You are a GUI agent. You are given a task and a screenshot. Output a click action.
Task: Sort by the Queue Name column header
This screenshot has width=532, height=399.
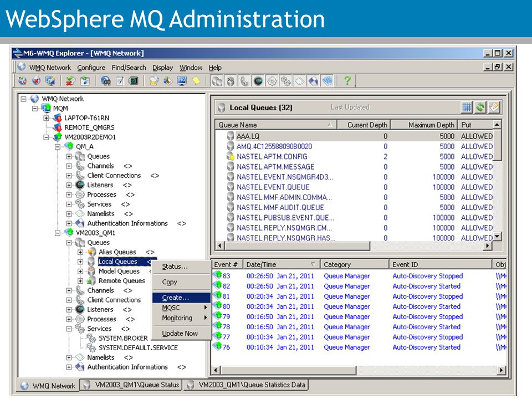click(276, 125)
